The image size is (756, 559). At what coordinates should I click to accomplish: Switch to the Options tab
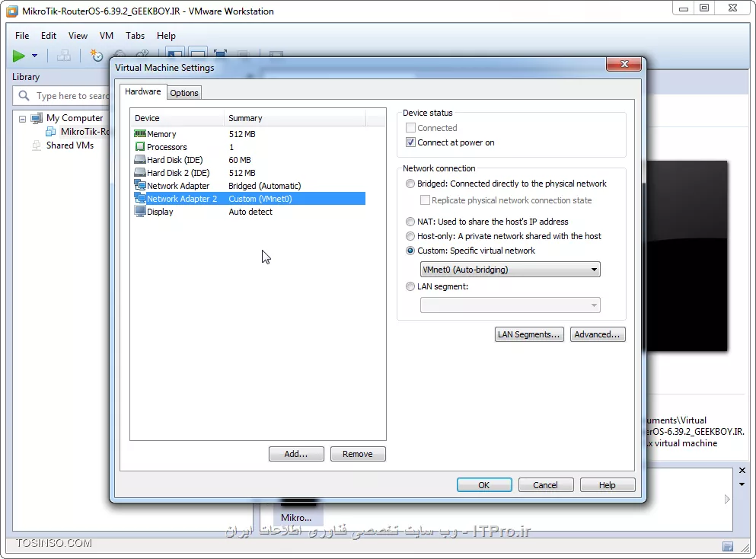tap(184, 93)
